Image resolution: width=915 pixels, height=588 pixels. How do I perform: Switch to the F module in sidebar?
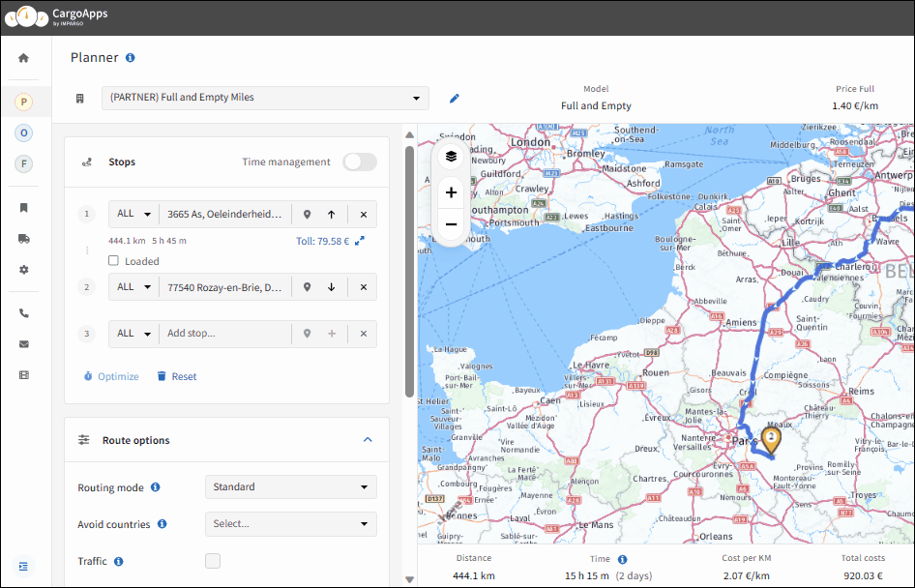tap(24, 163)
